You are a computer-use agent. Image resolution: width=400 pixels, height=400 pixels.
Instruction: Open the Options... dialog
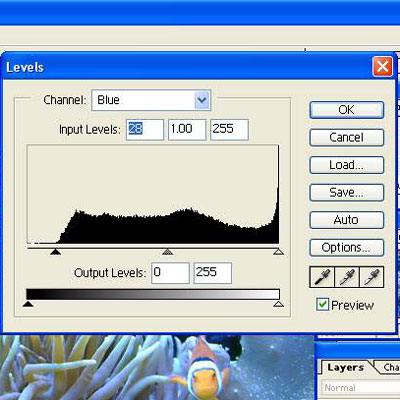(x=347, y=248)
